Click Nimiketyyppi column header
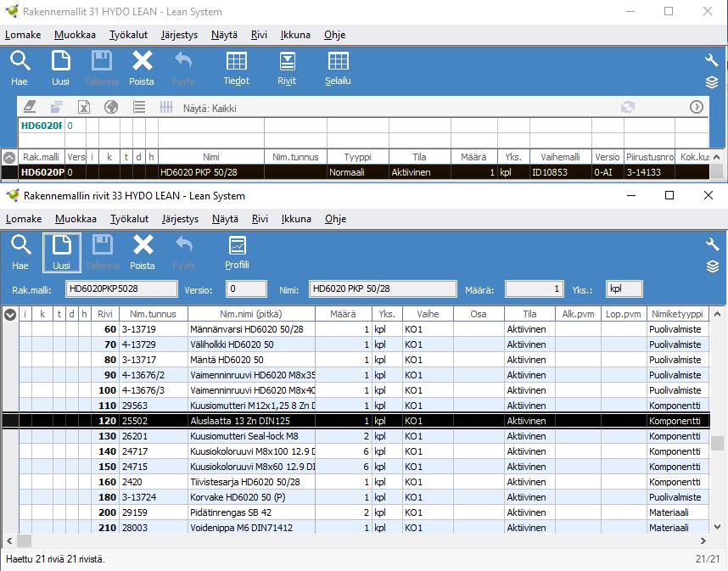 (677, 314)
